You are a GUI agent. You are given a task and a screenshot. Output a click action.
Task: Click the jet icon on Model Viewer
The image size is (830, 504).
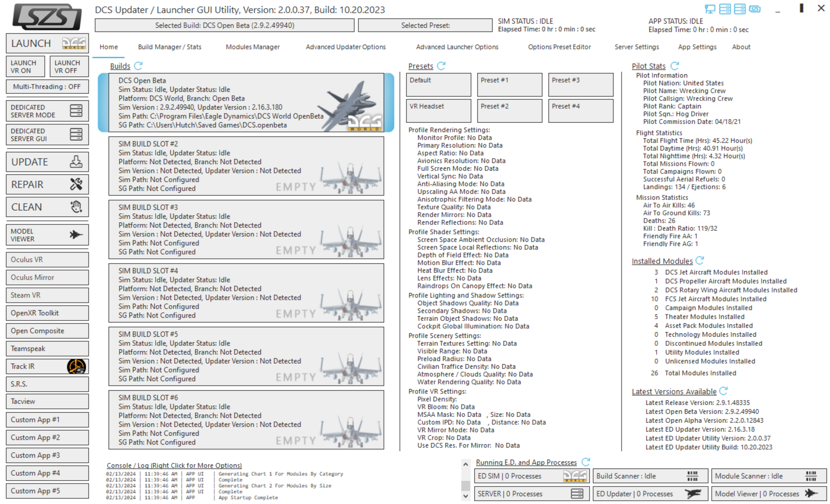click(x=76, y=235)
